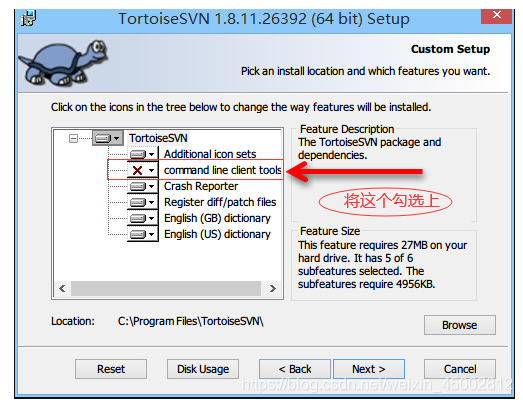This screenshot has width=523, height=403.
Task: Open command line client tools feature dropdown
Action: click(142, 170)
